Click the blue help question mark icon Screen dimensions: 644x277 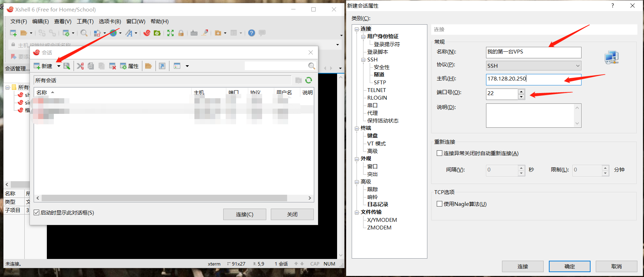pyautogui.click(x=252, y=33)
